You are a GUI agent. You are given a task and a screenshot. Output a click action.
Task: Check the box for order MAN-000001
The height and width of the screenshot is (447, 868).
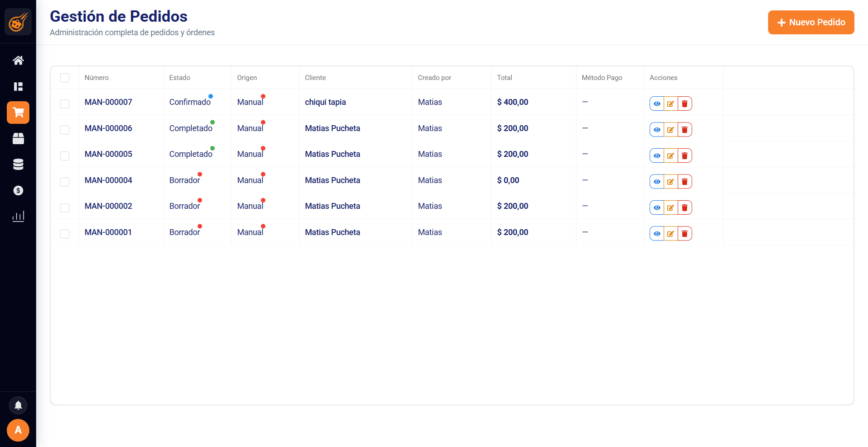click(65, 234)
